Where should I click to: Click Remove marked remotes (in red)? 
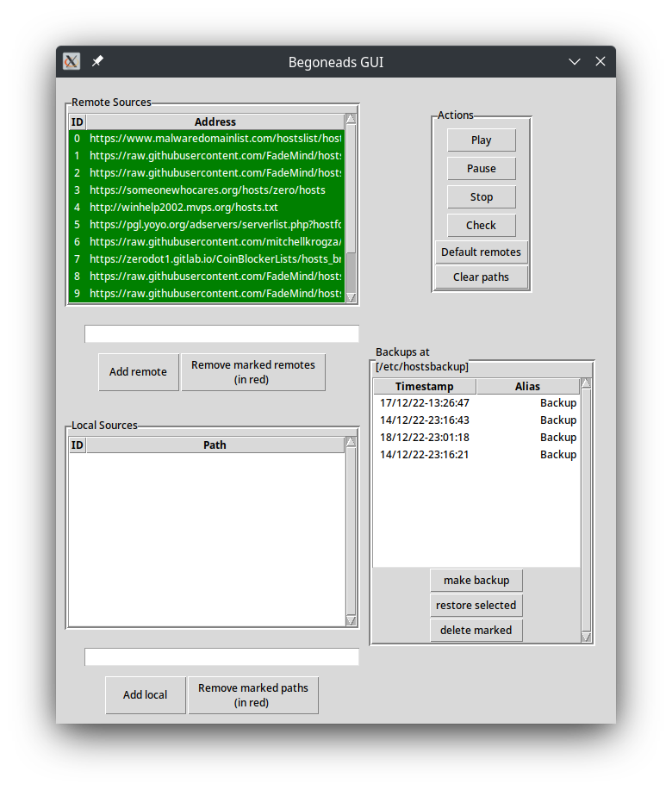point(253,372)
